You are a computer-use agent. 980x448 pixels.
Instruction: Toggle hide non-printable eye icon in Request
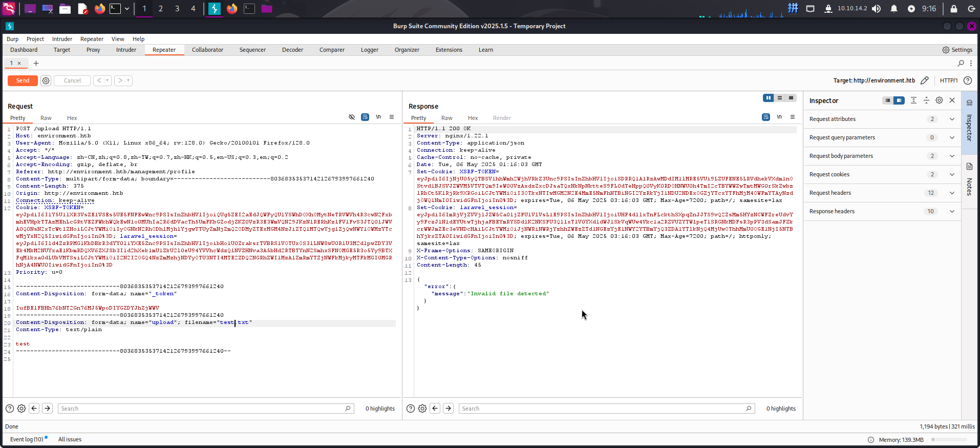(352, 117)
